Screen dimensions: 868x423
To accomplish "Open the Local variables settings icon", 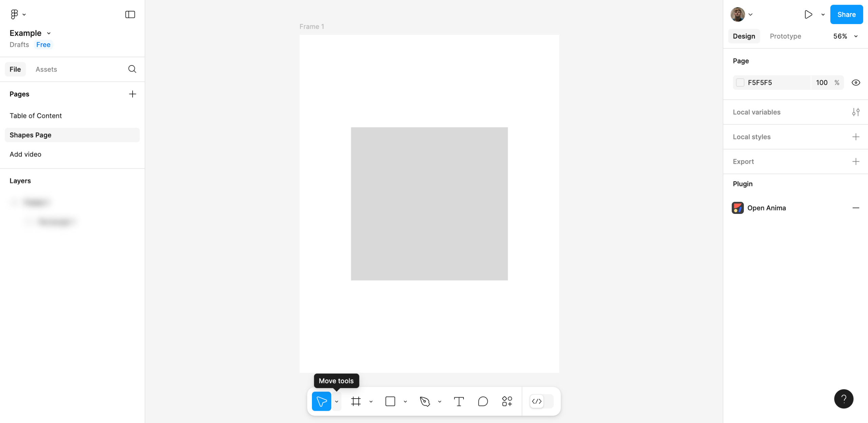I will pyautogui.click(x=855, y=112).
